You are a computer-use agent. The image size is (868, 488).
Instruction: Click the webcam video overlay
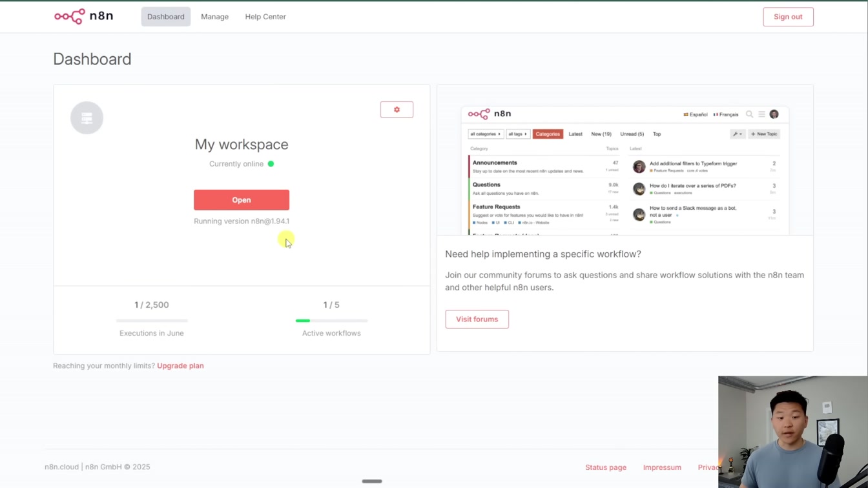click(x=793, y=432)
